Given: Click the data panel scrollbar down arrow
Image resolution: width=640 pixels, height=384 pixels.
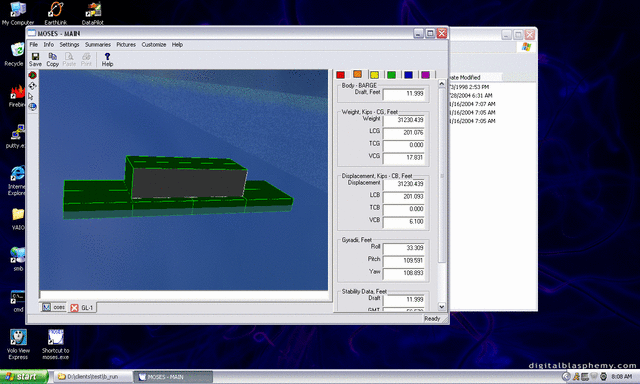Looking at the screenshot, I should click(442, 306).
